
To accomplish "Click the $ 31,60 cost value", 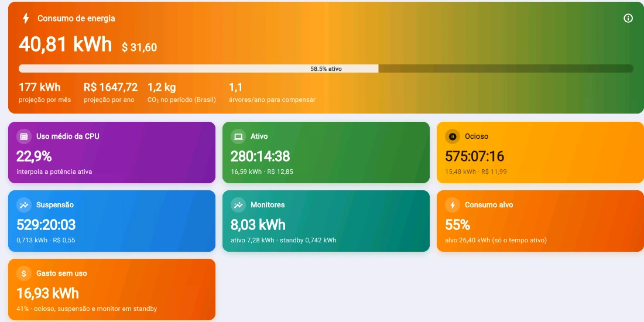I will (x=139, y=47).
